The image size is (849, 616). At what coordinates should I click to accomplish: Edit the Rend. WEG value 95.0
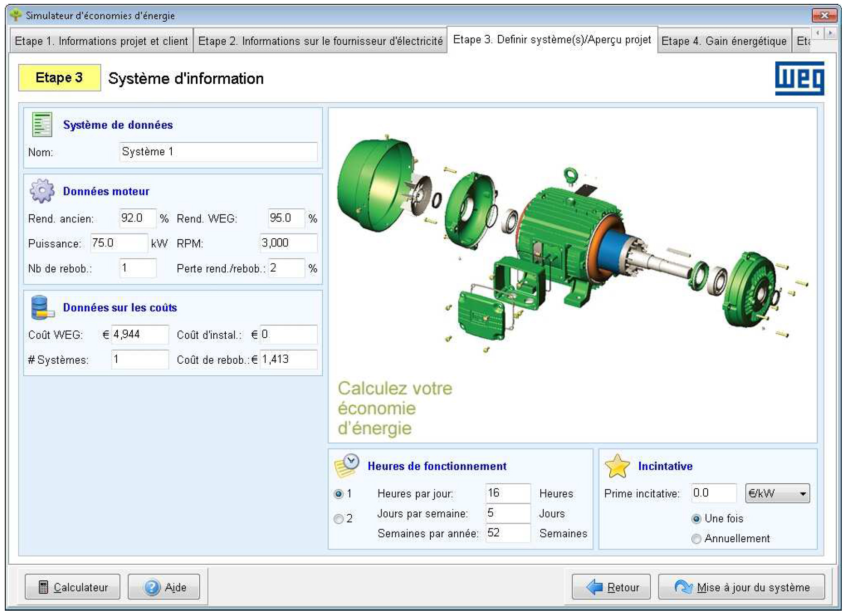tap(287, 219)
